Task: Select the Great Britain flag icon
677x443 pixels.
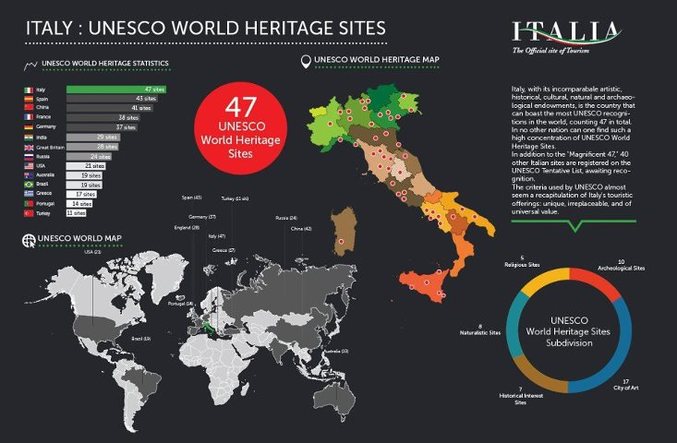Action: pyautogui.click(x=27, y=146)
